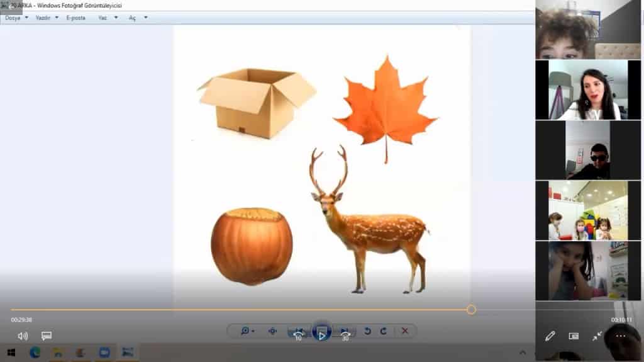Click the deer picture
This screenshot has width=644, height=362.
(x=369, y=220)
